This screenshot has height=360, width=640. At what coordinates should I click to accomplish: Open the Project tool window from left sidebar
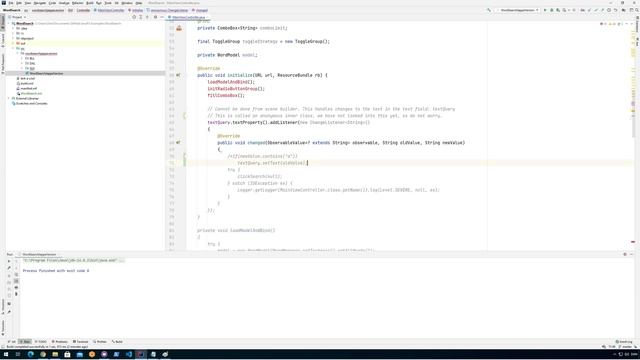[x=2, y=21]
